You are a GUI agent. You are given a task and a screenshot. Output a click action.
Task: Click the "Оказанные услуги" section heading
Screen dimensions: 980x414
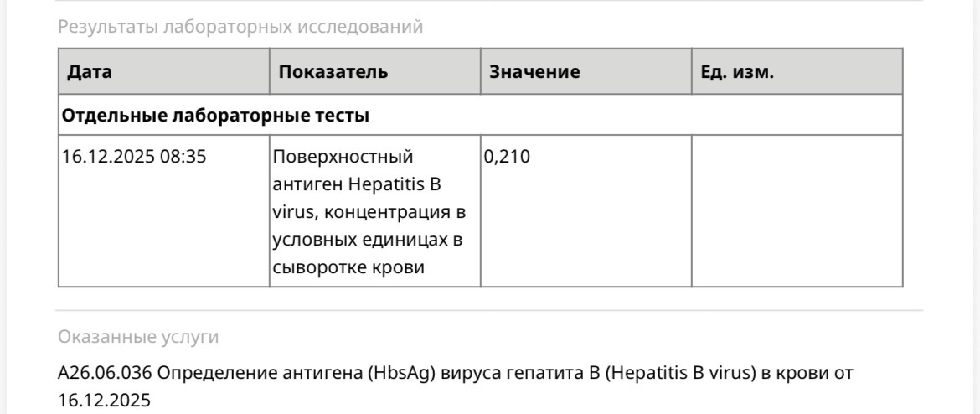pyautogui.click(x=139, y=338)
